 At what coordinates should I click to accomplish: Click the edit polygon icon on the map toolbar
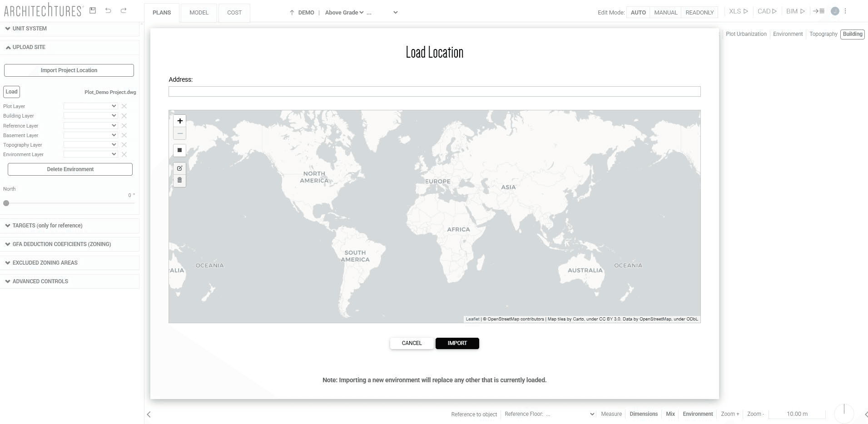(x=179, y=168)
